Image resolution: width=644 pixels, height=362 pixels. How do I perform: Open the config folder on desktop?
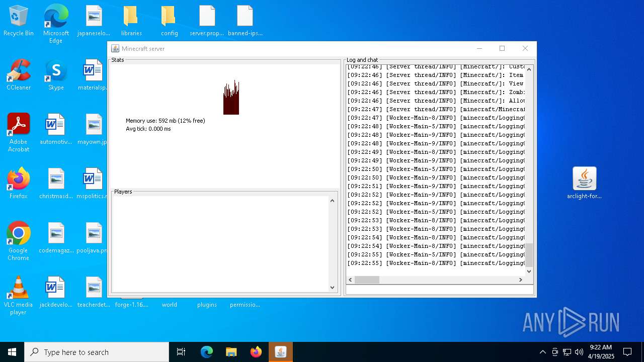tap(169, 21)
